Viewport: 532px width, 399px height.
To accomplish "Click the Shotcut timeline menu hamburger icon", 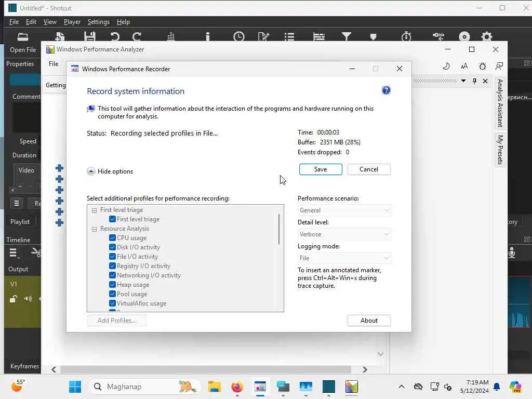I will 13,253.
